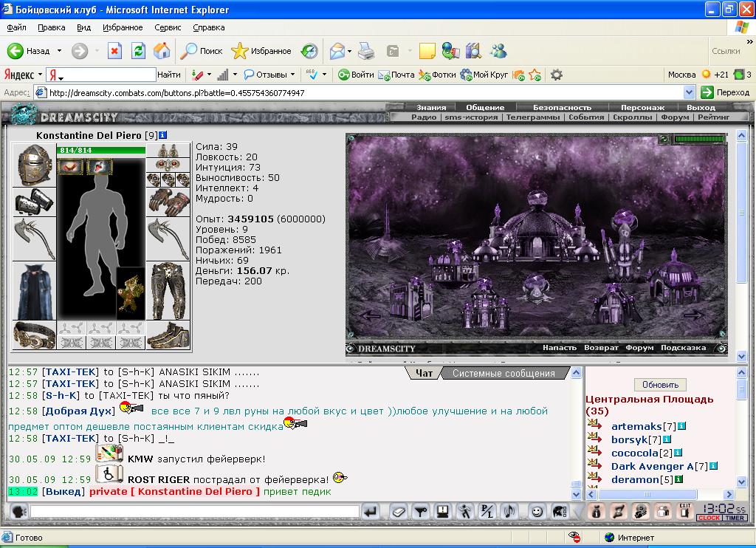Click the leg armor pants slot

168,291
